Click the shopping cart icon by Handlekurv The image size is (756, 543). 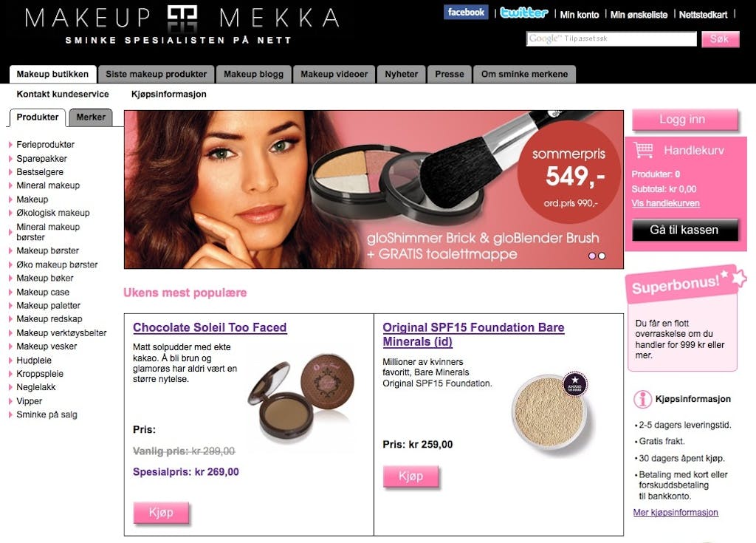[x=643, y=150]
